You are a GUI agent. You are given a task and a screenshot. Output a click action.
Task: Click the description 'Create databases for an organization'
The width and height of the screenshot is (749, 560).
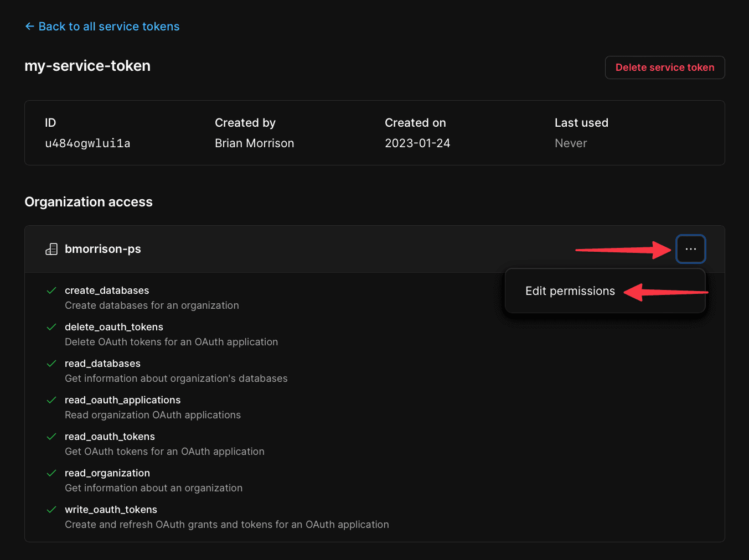click(x=152, y=305)
